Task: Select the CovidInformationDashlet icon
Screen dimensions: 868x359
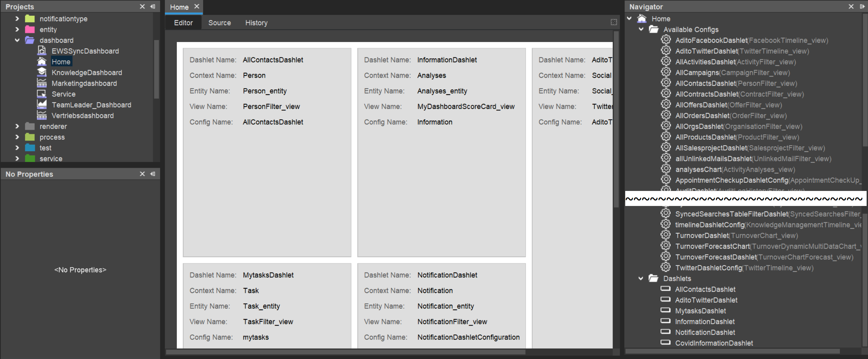Action: [665, 343]
